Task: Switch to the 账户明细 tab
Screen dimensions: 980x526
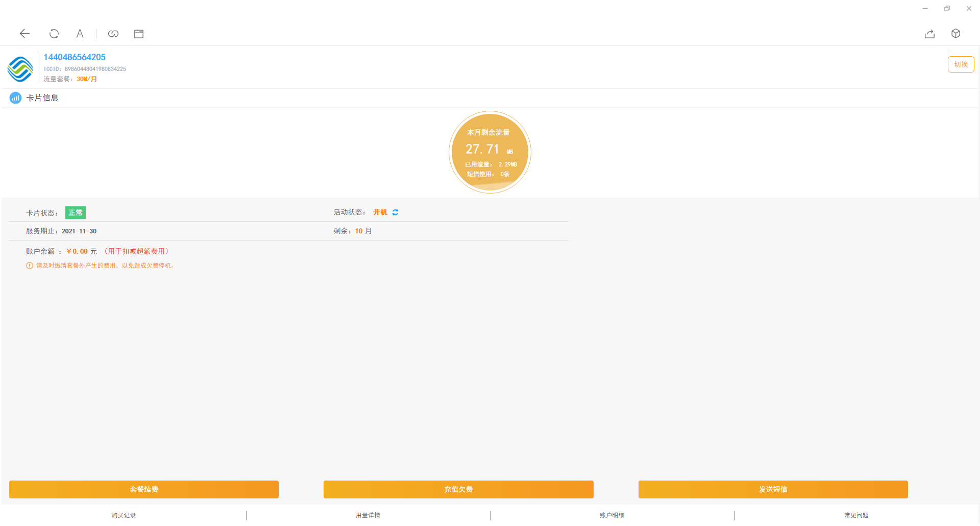Action: coord(612,515)
